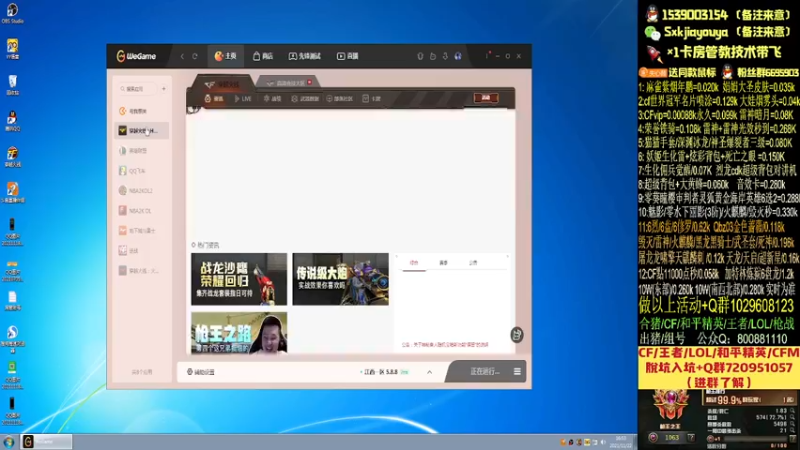
Task: Open the 视频 video tab
Action: [347, 56]
